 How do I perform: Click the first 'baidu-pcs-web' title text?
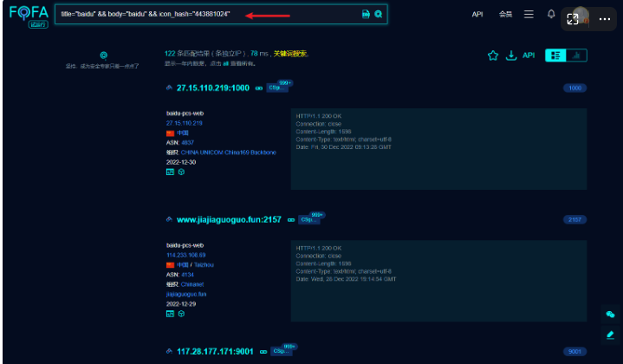pos(185,114)
